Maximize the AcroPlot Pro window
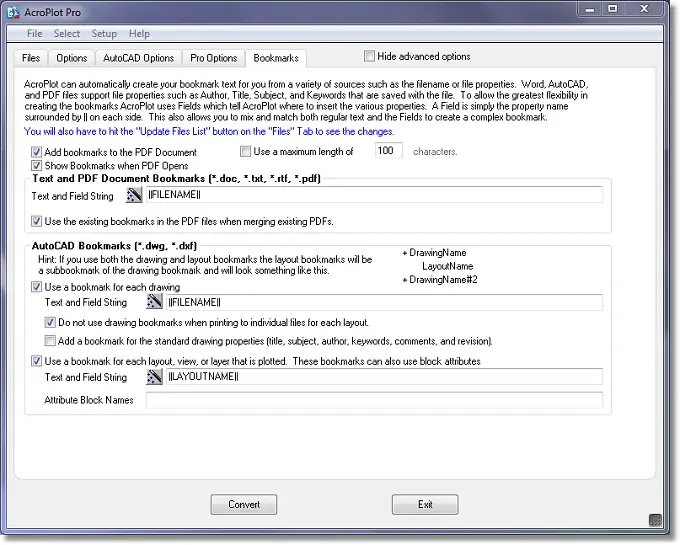The image size is (680, 545). [x=612, y=9]
